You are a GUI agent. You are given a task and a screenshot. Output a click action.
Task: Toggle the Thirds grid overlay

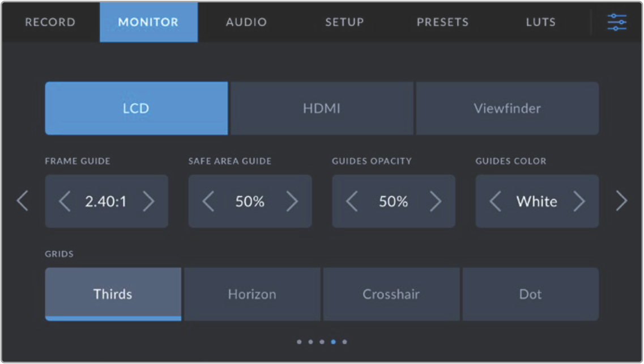coord(113,294)
